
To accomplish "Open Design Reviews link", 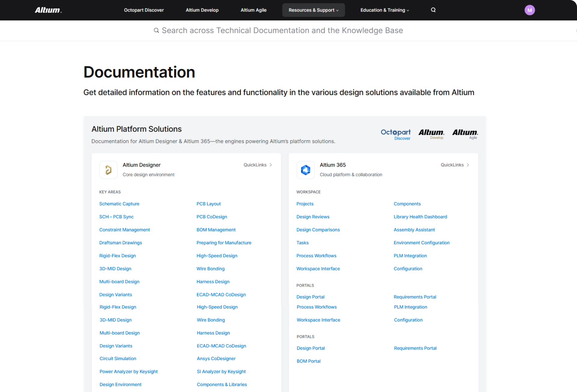I will tap(313, 217).
